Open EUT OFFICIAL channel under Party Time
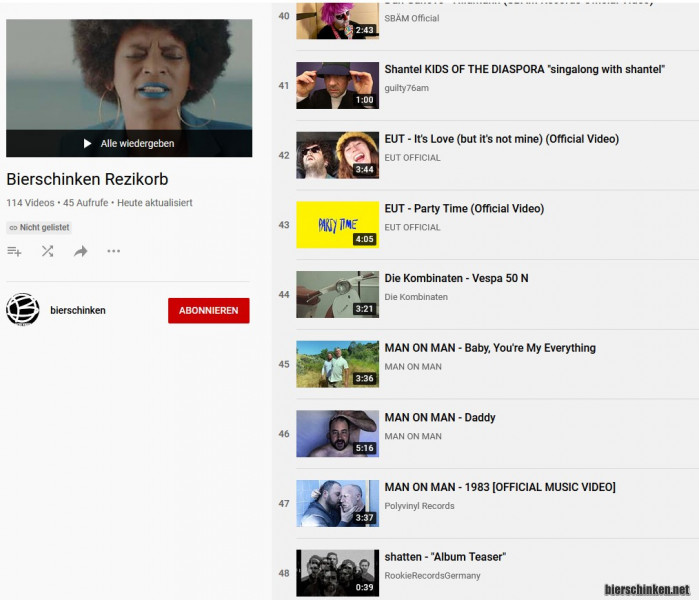This screenshot has height=600, width=699. pos(412,227)
